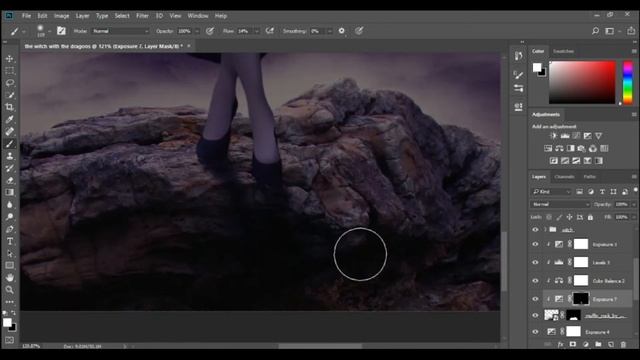640x360 pixels.
Task: Add a Levels adjustment from Adjustments panel
Action: 565,136
